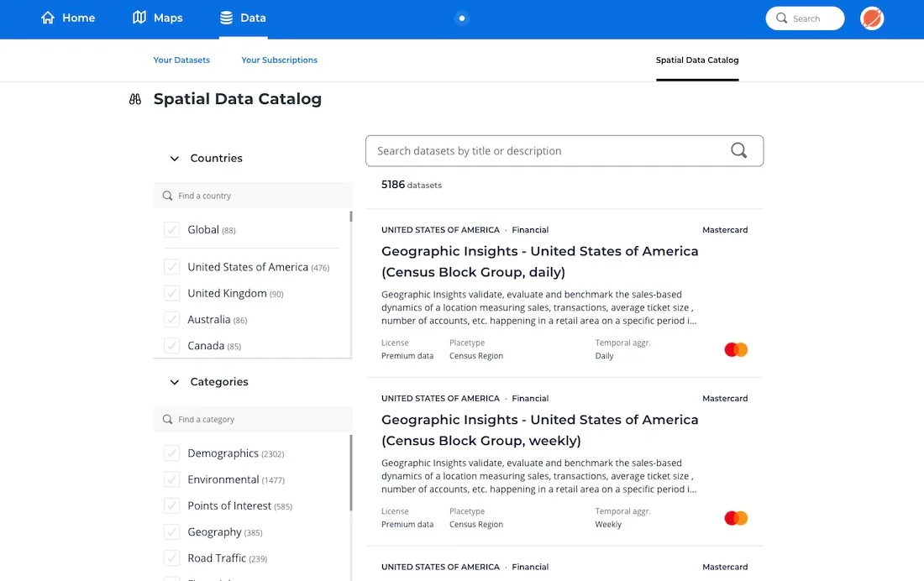This screenshot has height=581, width=924.
Task: Collapse the Countries filter section
Action: pos(174,158)
